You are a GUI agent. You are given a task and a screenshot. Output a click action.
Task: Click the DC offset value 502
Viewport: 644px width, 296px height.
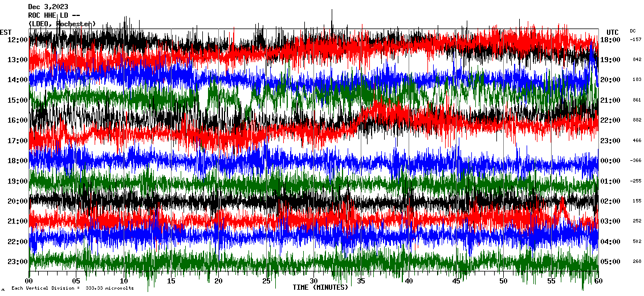tap(637, 241)
